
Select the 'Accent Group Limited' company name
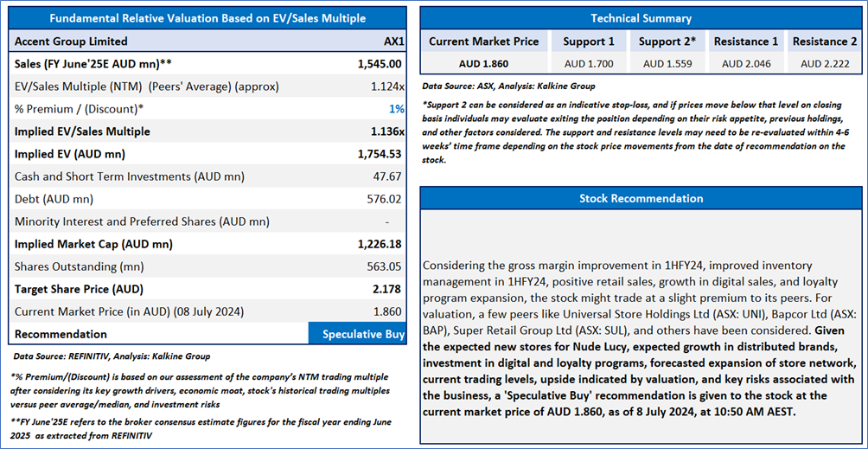pos(71,42)
